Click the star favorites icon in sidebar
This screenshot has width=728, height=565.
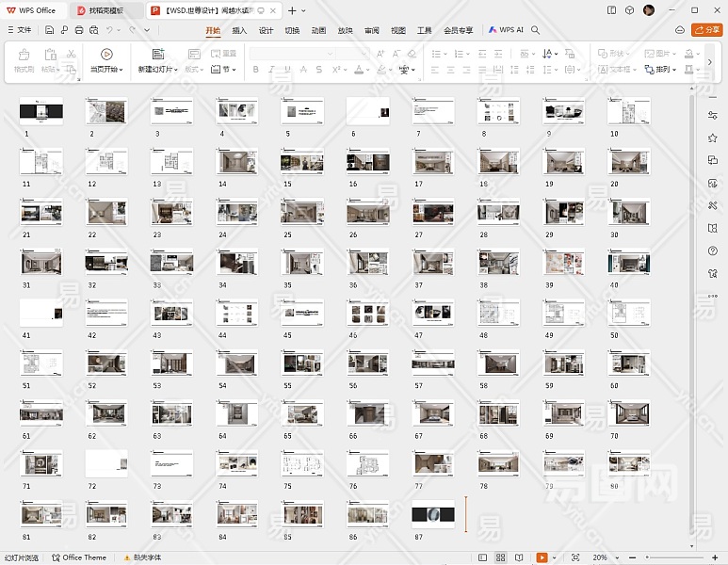[x=712, y=137]
